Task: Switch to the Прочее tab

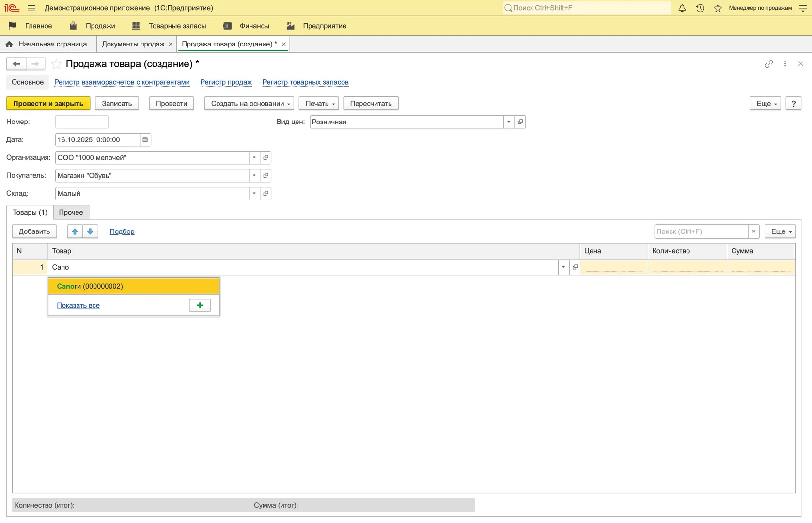Action: pyautogui.click(x=71, y=212)
